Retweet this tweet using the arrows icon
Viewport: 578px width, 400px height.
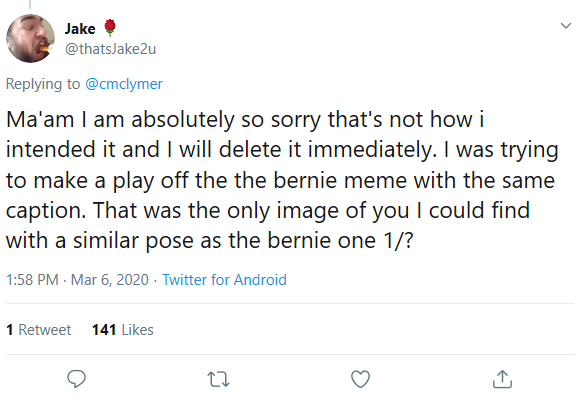[x=219, y=379]
